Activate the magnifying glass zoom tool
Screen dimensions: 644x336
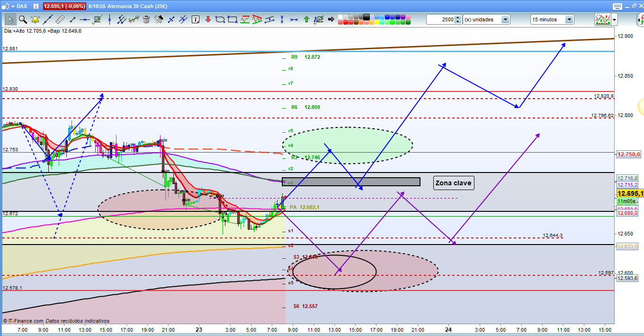[23, 19]
